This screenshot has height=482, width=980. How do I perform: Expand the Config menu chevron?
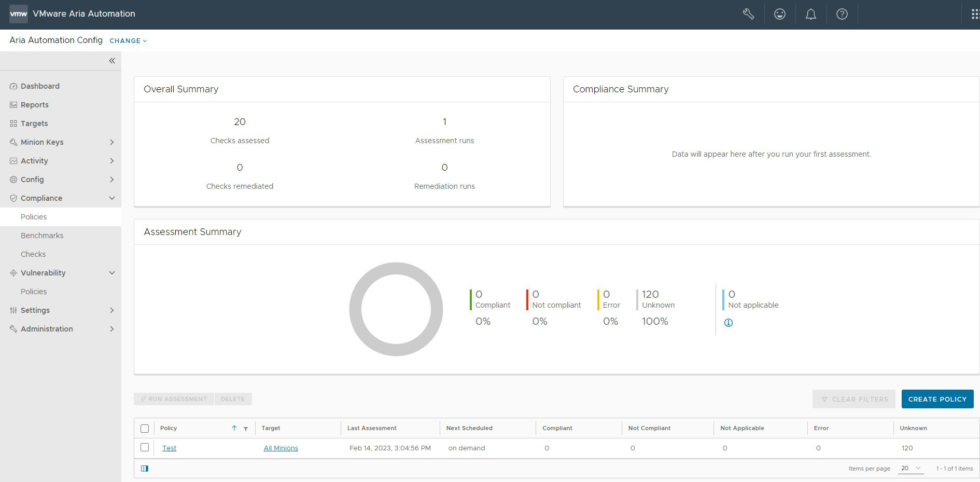[x=111, y=180]
